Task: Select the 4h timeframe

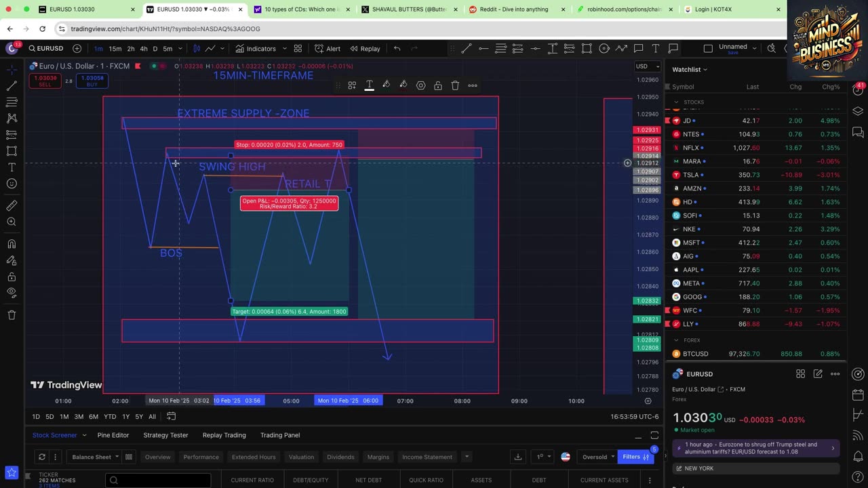Action: click(x=144, y=49)
